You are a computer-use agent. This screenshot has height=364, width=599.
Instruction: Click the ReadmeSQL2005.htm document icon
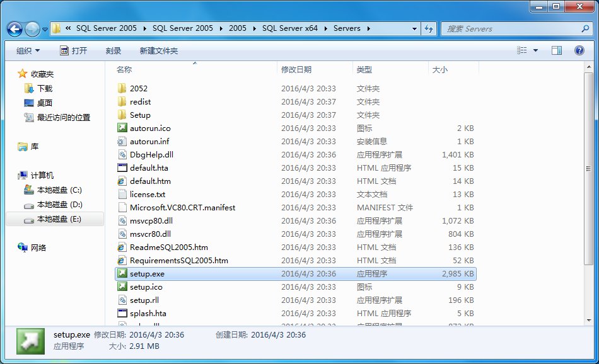pyautogui.click(x=122, y=247)
